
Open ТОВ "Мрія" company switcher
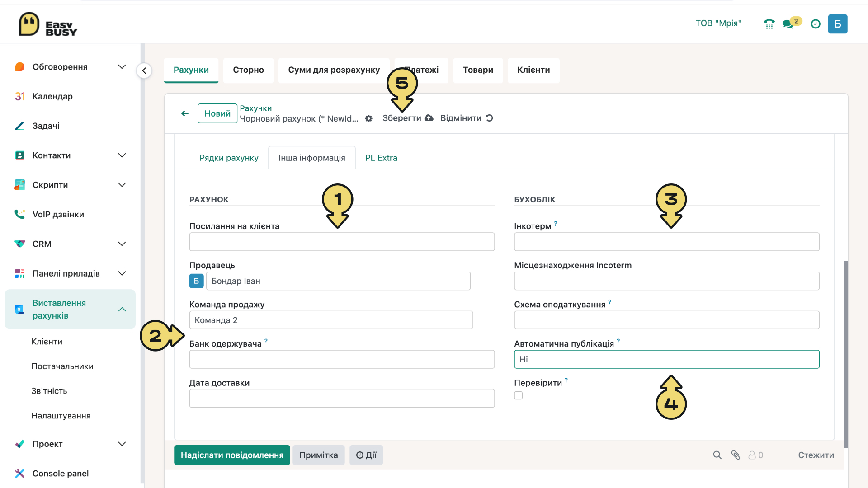point(718,23)
